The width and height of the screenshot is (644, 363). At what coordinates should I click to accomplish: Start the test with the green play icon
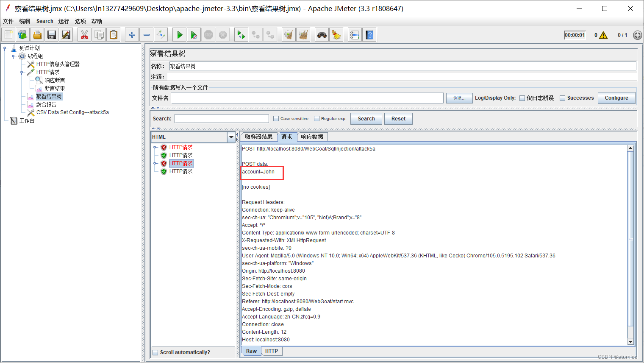click(x=180, y=35)
